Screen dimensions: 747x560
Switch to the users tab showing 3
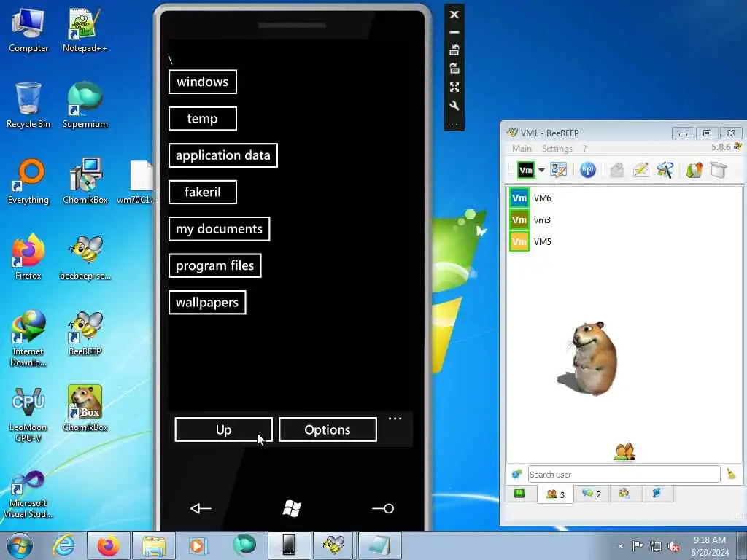[x=555, y=494]
